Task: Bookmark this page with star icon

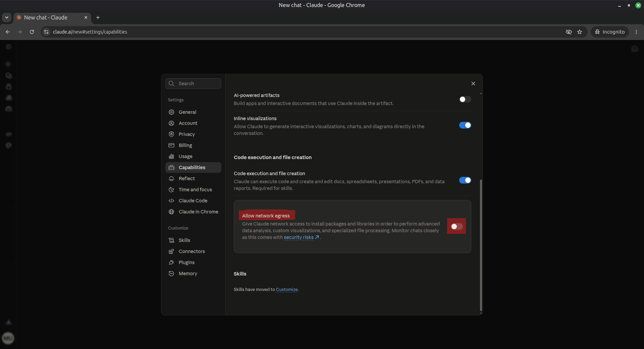Action: point(580,32)
